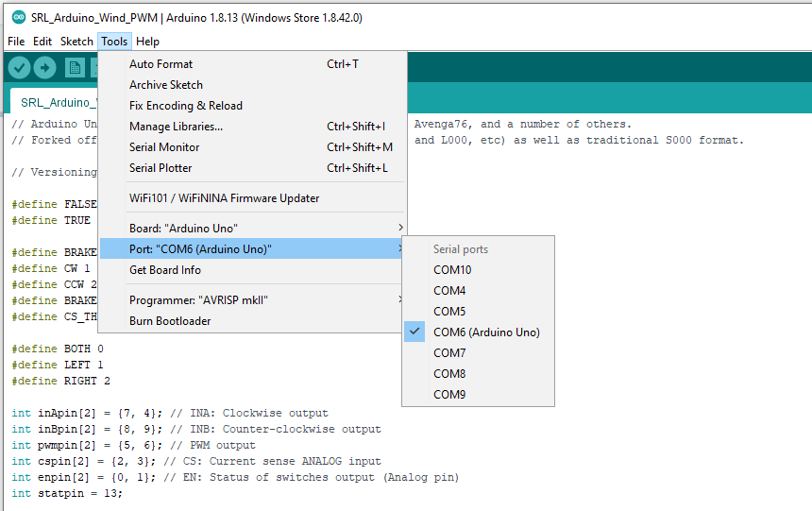Select COM10 serial port
This screenshot has width=812, height=511.
(478, 270)
